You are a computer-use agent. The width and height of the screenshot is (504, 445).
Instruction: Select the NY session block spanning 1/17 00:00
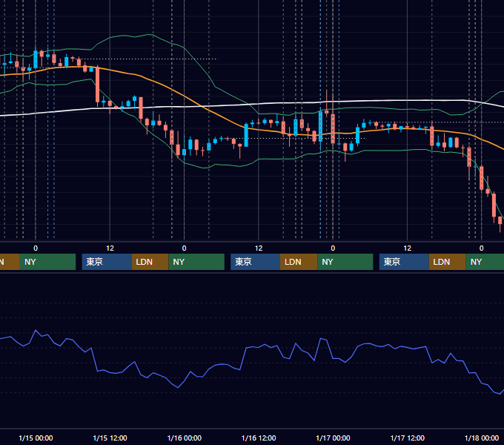[x=345, y=262]
